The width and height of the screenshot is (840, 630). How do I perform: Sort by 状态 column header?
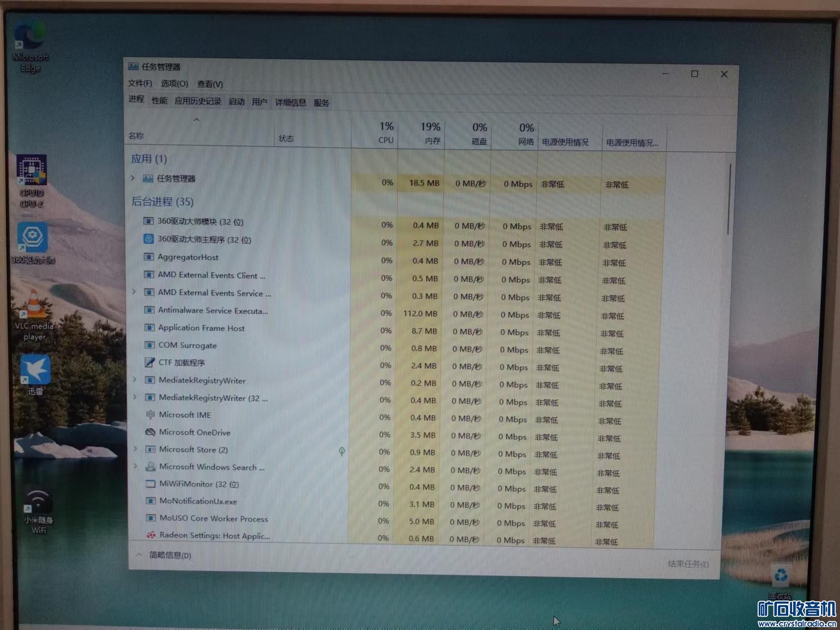pyautogui.click(x=312, y=133)
